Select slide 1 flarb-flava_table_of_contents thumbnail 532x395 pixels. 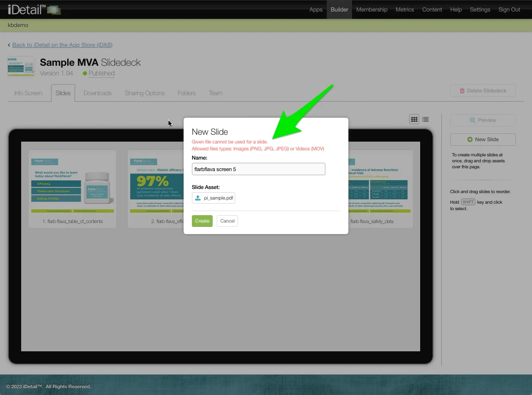(73, 189)
